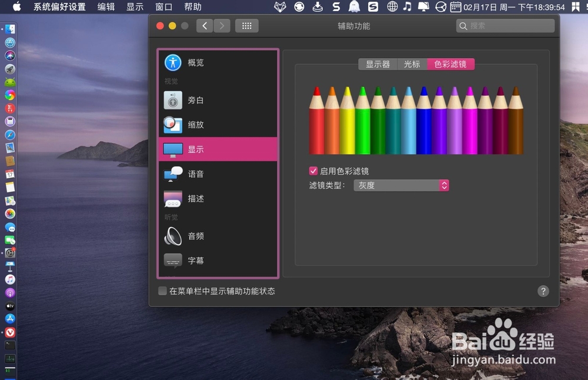Switch to the 光标 tab
The image size is (588, 380).
tap(412, 65)
